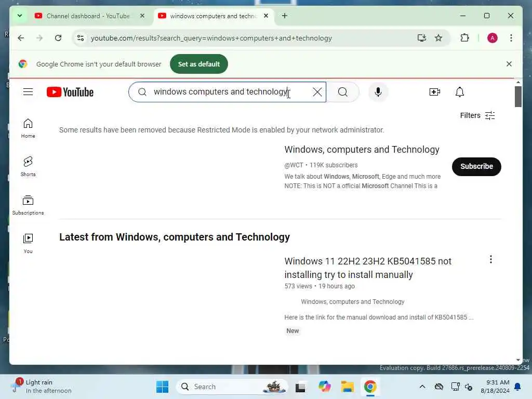
Task: Expand the tab search dropdown
Action: [20, 16]
